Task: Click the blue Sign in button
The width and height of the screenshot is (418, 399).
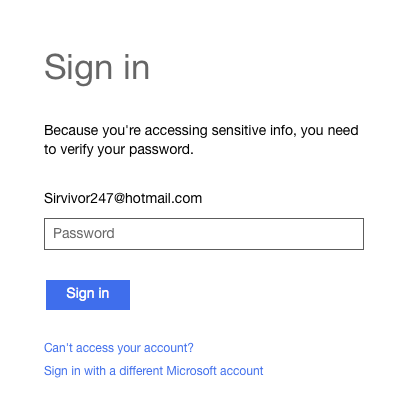Action: 88,295
